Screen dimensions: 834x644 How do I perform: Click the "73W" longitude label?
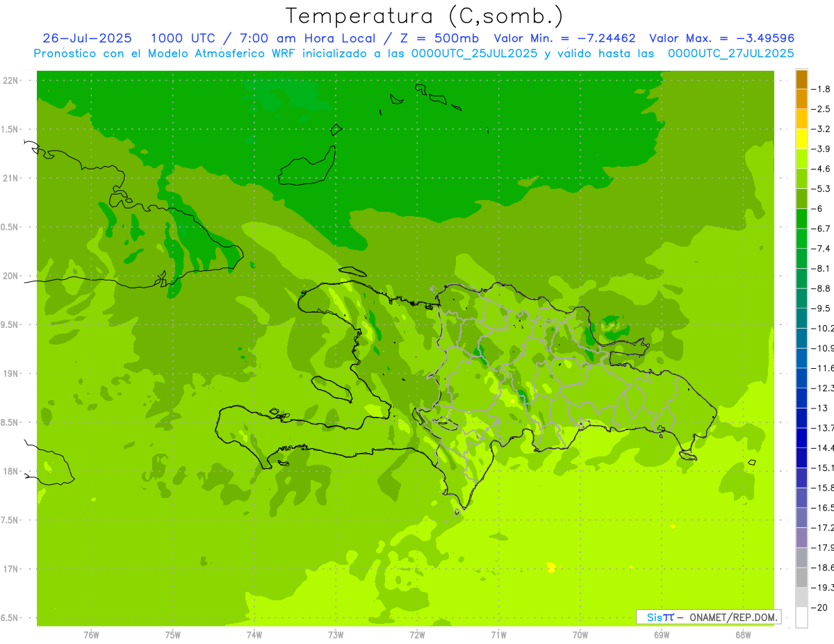click(336, 635)
